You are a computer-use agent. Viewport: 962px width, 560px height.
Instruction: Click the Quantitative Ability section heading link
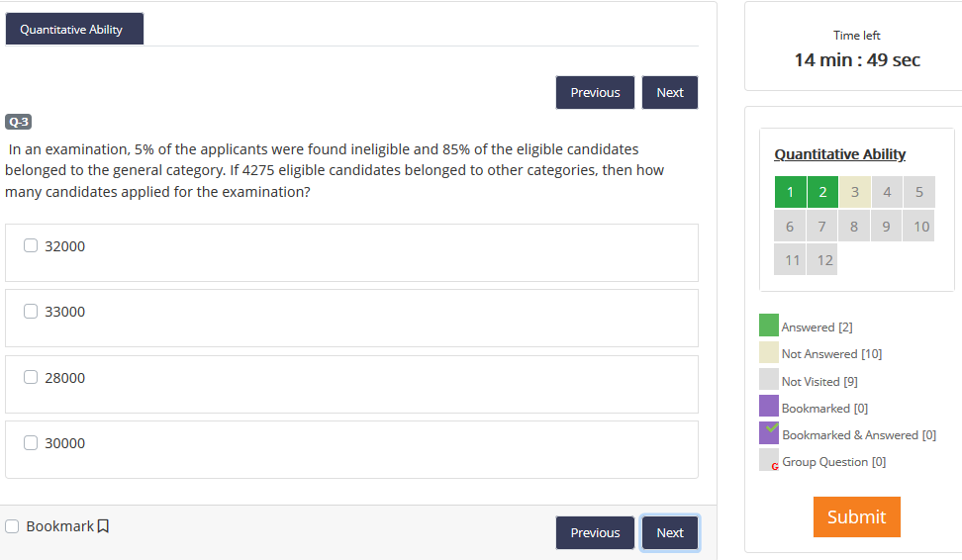click(x=839, y=154)
